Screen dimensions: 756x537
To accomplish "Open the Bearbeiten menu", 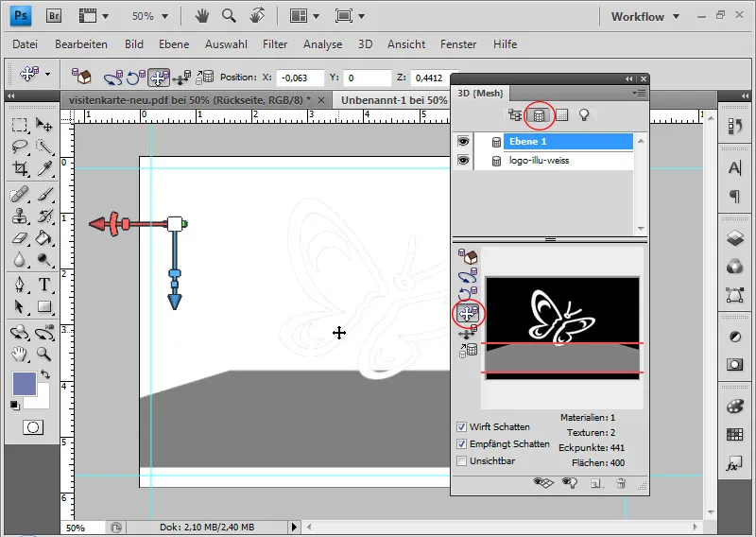I will (x=81, y=44).
